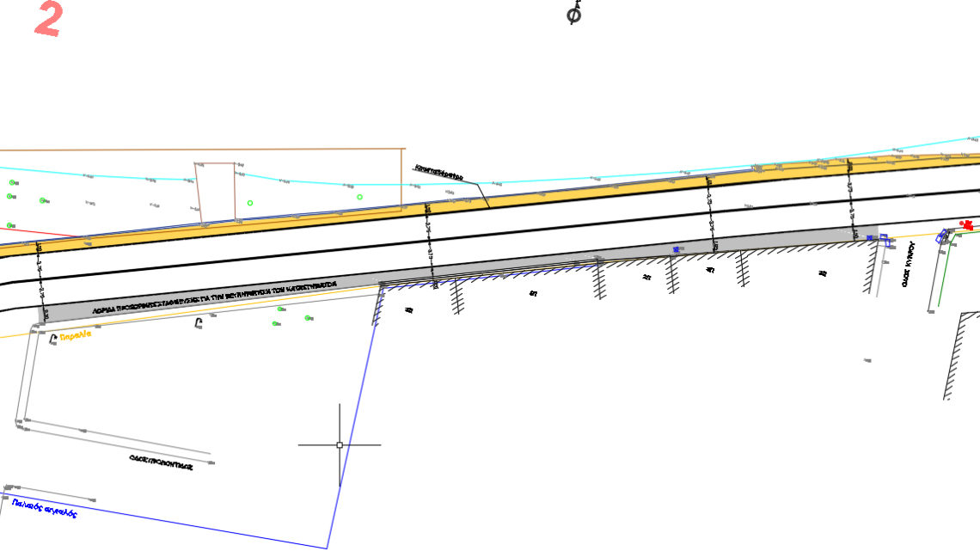Select the blue square marker on gray strip
Viewport: 980px width, 551px height.
[676, 249]
